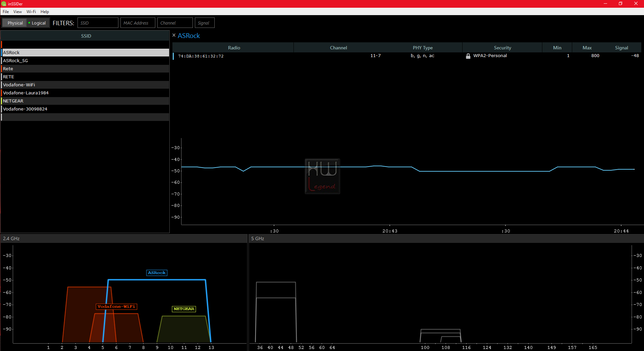Viewport: 644px width, 351px height.
Task: Select the ASRock network row
Action: tap(85, 52)
